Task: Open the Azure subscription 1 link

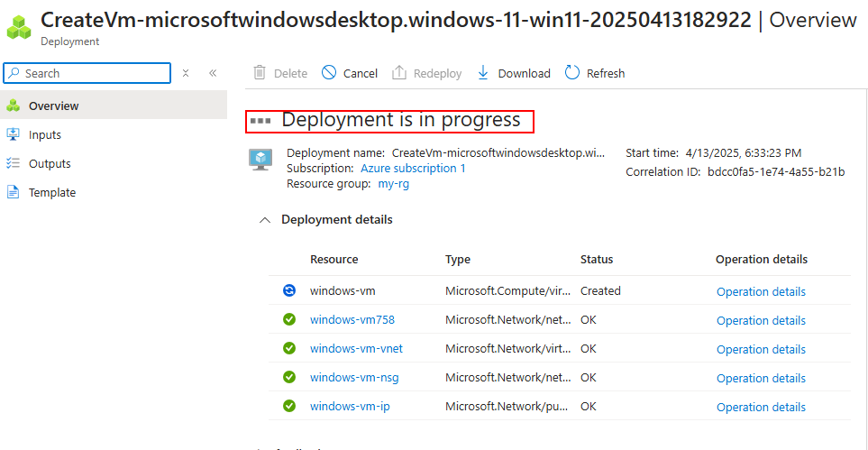Action: click(x=413, y=169)
